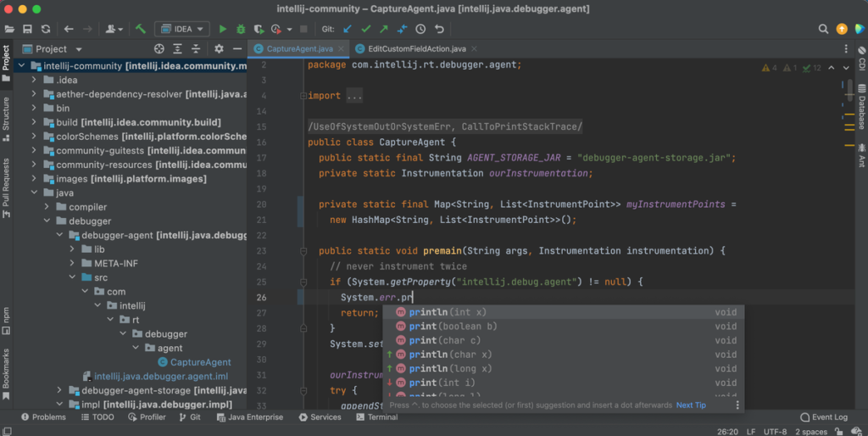Click Git Commit green checkmark
The width and height of the screenshot is (868, 436).
(x=365, y=29)
